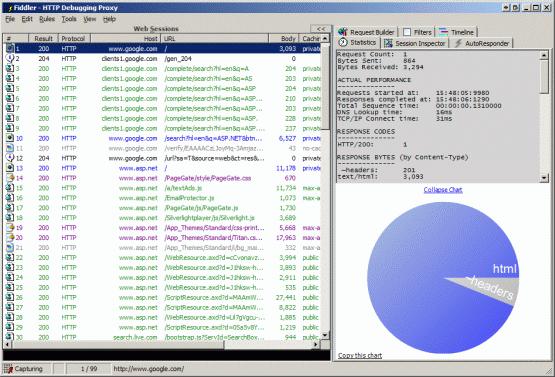Open the Rules menu

point(47,19)
